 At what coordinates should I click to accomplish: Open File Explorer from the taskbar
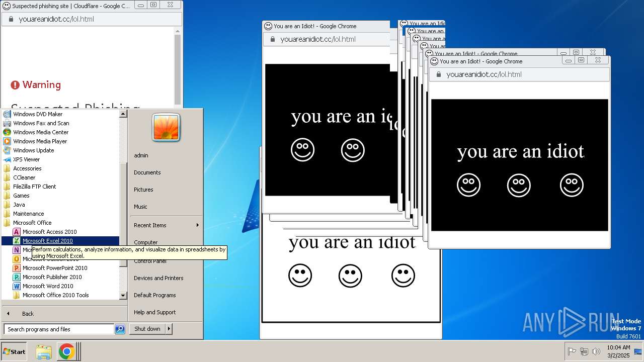(x=44, y=352)
